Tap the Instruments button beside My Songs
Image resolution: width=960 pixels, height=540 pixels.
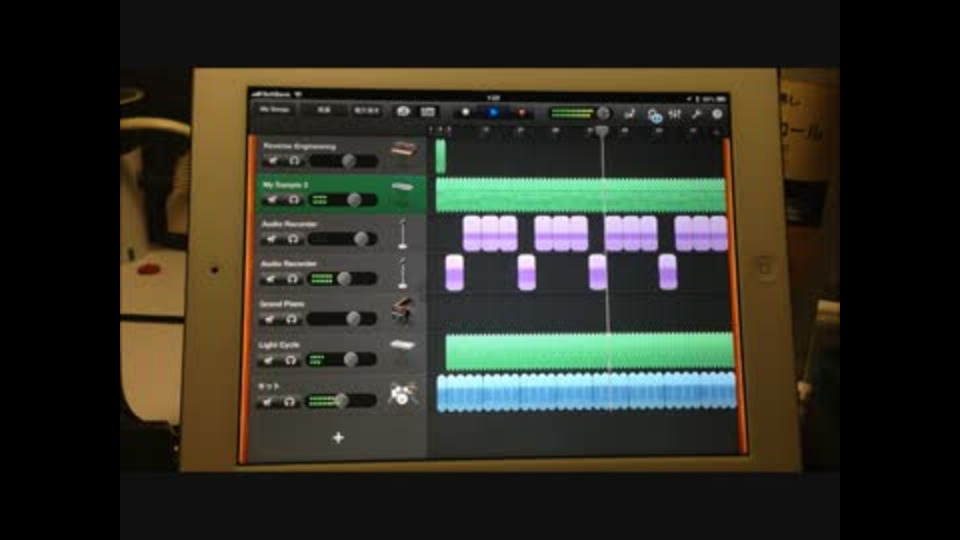323,110
